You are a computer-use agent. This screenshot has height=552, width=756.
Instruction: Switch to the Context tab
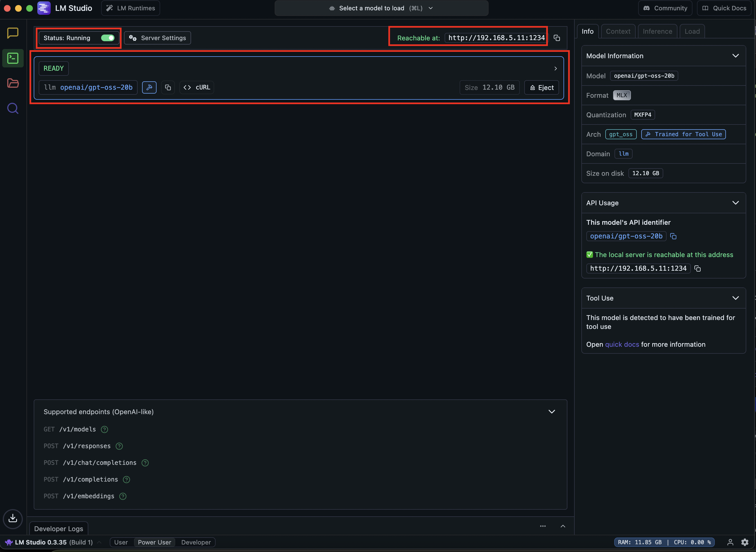tap(618, 31)
